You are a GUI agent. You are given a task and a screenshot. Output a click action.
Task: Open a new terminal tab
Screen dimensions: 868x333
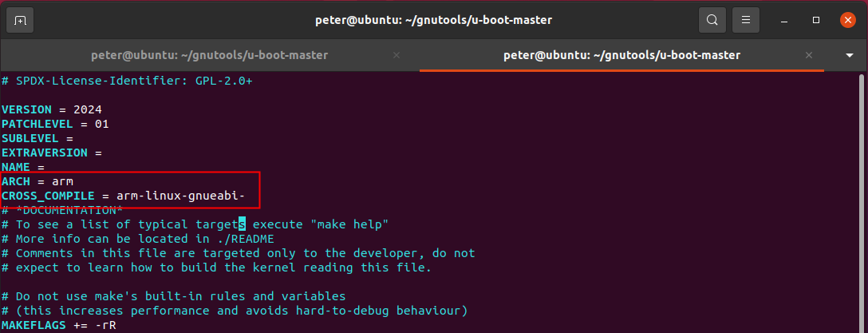pos(20,19)
